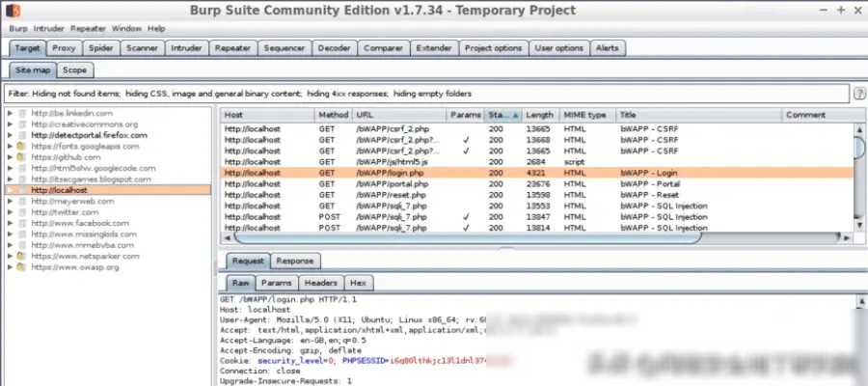Switch to the Proxy tab
The image size is (868, 386).
[64, 48]
